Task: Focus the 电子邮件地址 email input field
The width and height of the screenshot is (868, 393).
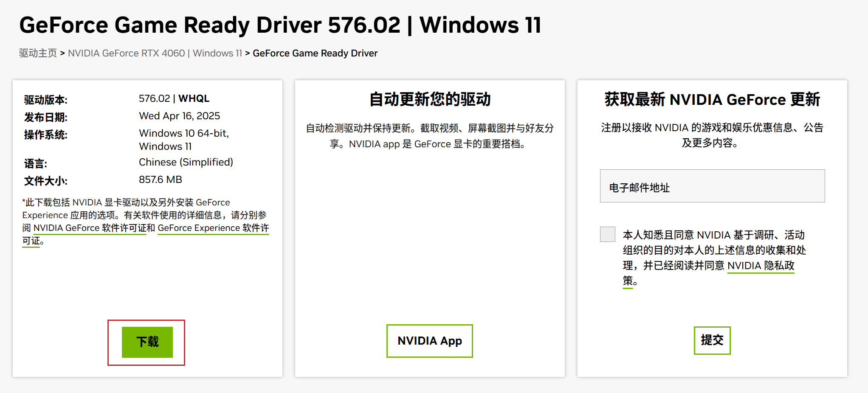Action: 712,186
